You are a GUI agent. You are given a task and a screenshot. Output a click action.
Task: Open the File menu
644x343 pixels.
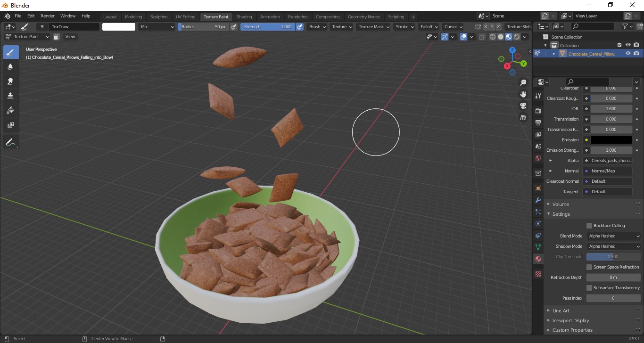(x=18, y=16)
